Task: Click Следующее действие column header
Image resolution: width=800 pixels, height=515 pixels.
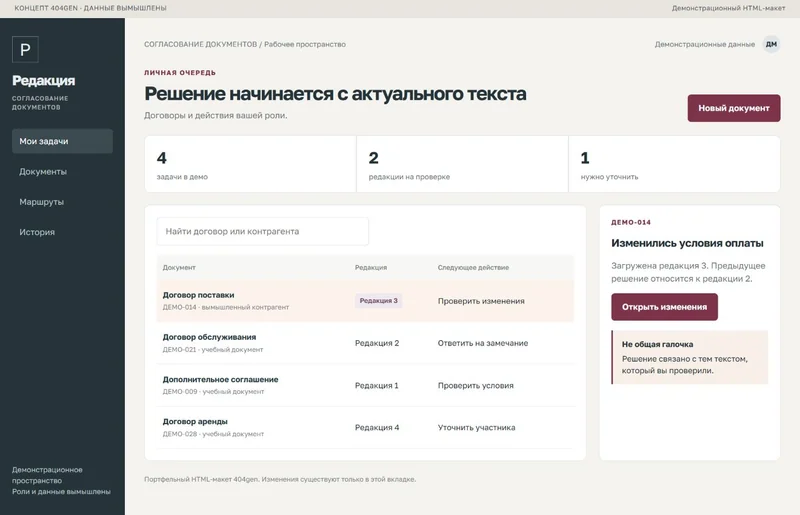Action: [x=473, y=267]
